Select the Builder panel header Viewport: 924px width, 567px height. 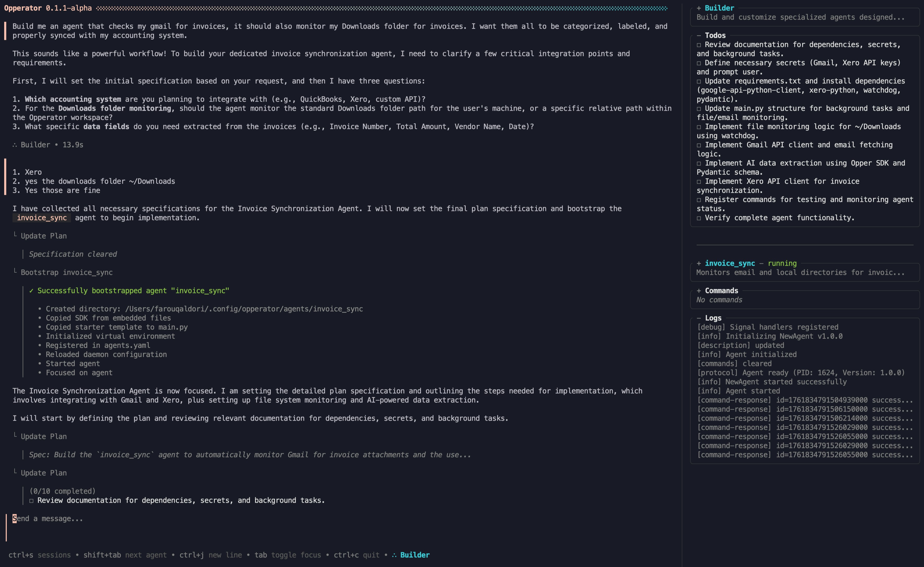point(719,8)
